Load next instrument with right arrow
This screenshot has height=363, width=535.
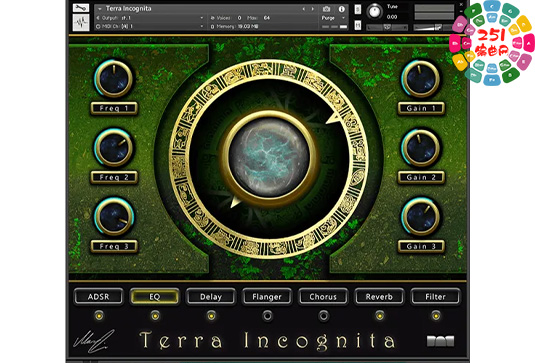[x=312, y=9]
